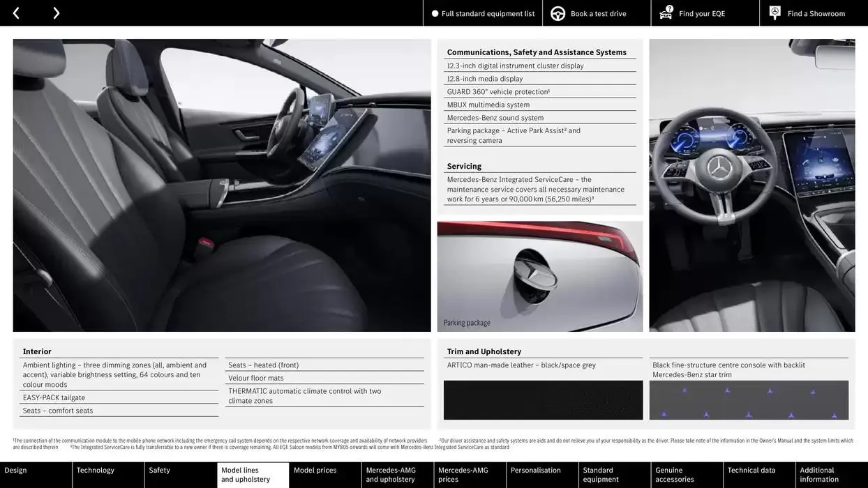The height and width of the screenshot is (488, 868).
Task: Click the 'Trim and Upholstery' heading
Action: (484, 351)
